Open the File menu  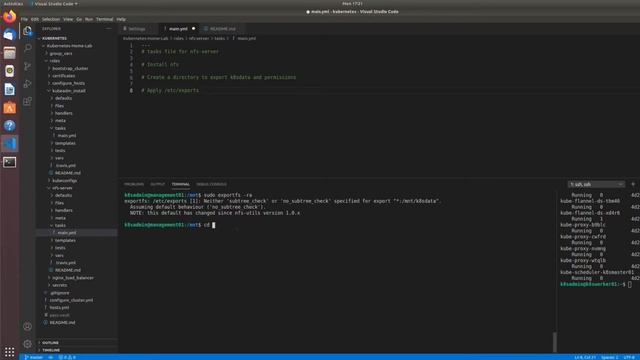click(24, 19)
